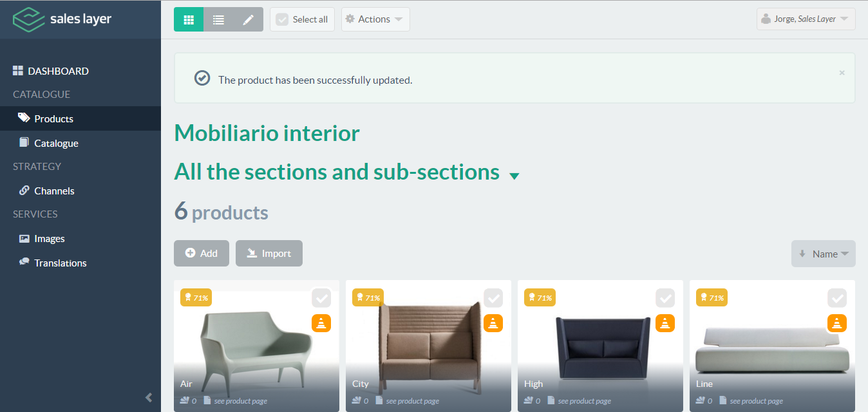Screen dimensions: 868x412
Task: Click the variants icon under Air
Action: tap(185, 400)
